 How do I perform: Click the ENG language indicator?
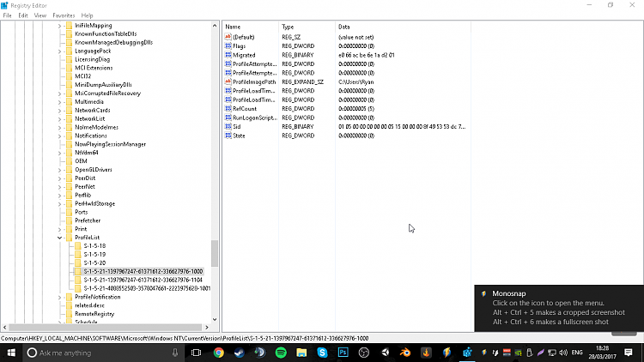tap(577, 353)
